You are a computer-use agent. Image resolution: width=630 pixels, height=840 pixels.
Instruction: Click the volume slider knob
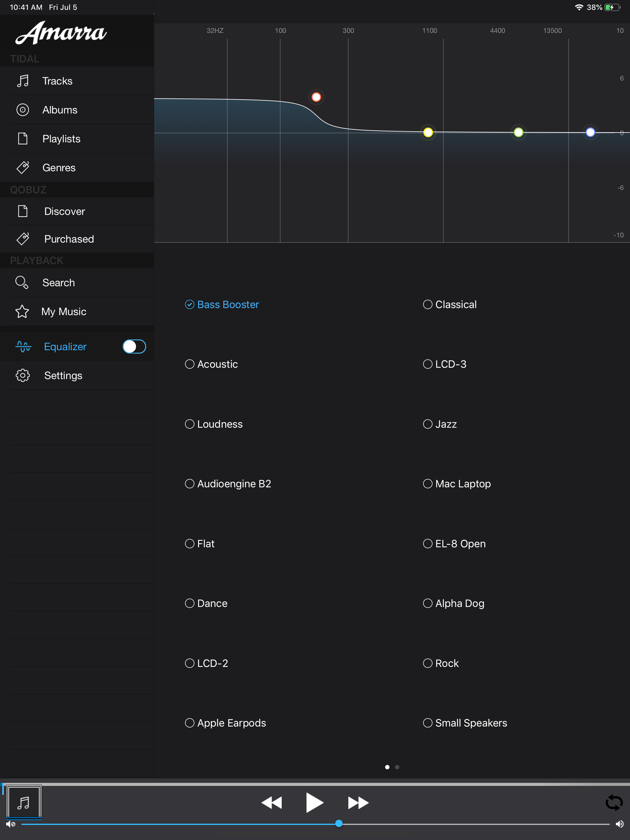339,823
